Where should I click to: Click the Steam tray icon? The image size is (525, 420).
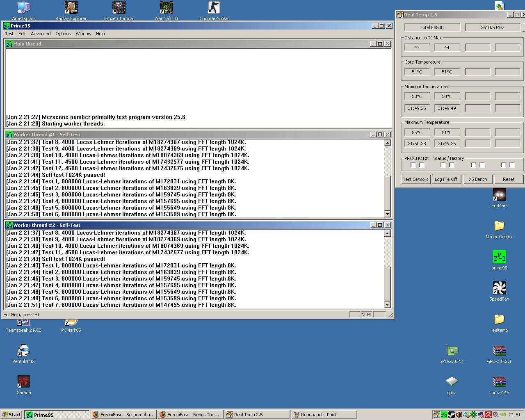pyautogui.click(x=452, y=415)
